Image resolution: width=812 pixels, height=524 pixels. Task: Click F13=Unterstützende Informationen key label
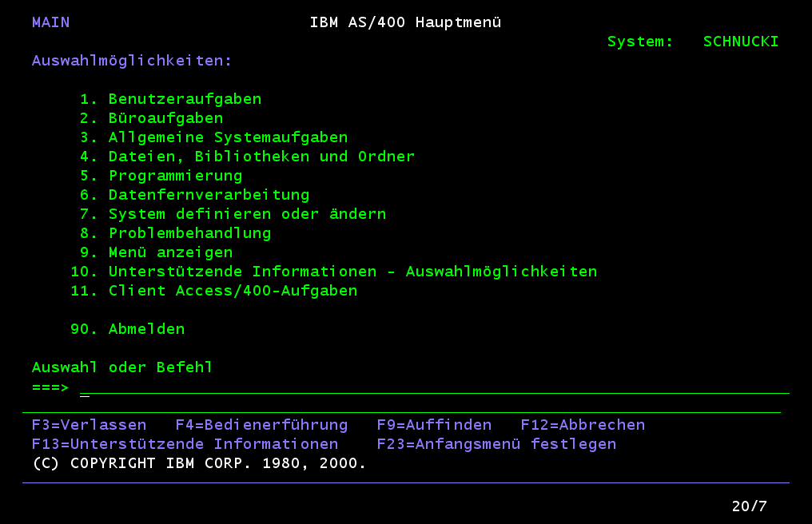coord(185,444)
